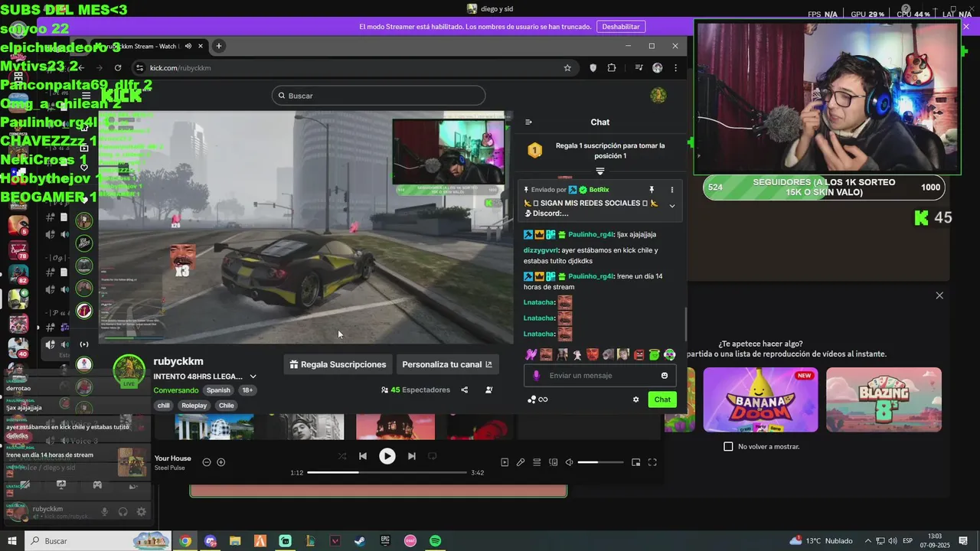This screenshot has height=551, width=980.
Task: Bookmark the kick.com page with star
Action: [567, 68]
